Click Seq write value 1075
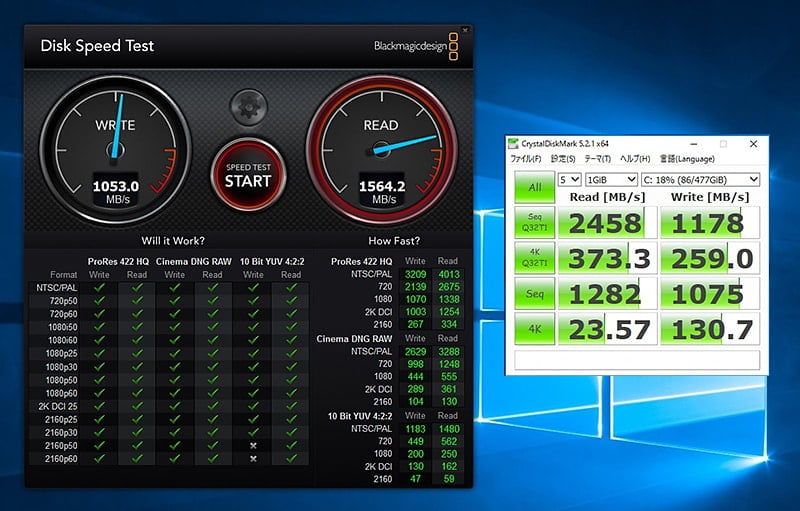800x511 pixels. (710, 294)
